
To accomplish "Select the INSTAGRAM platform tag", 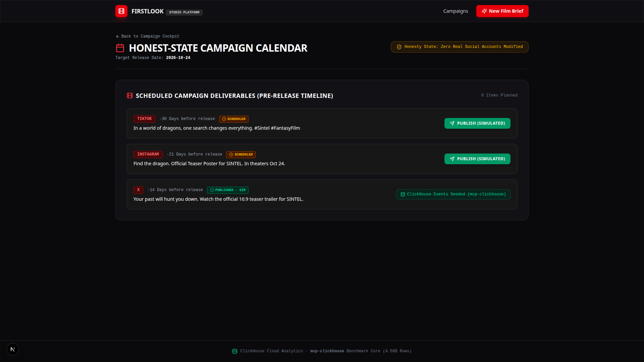I will (148, 155).
